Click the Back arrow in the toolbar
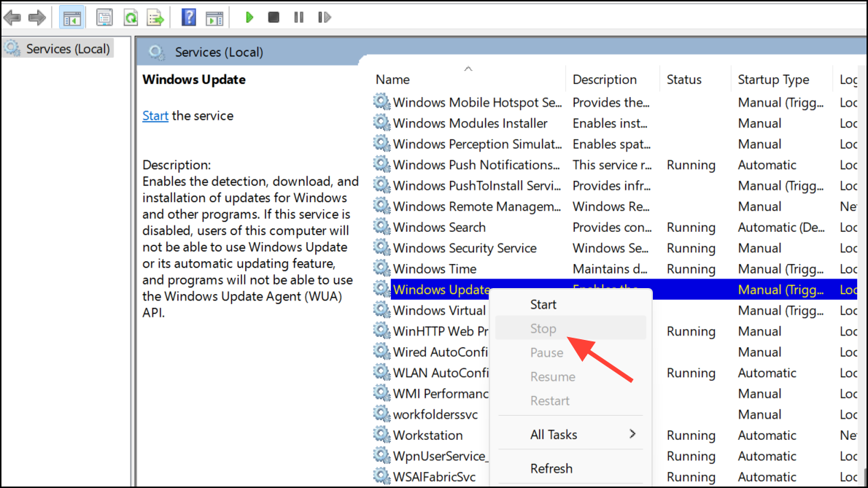The height and width of the screenshot is (488, 868). click(12, 18)
